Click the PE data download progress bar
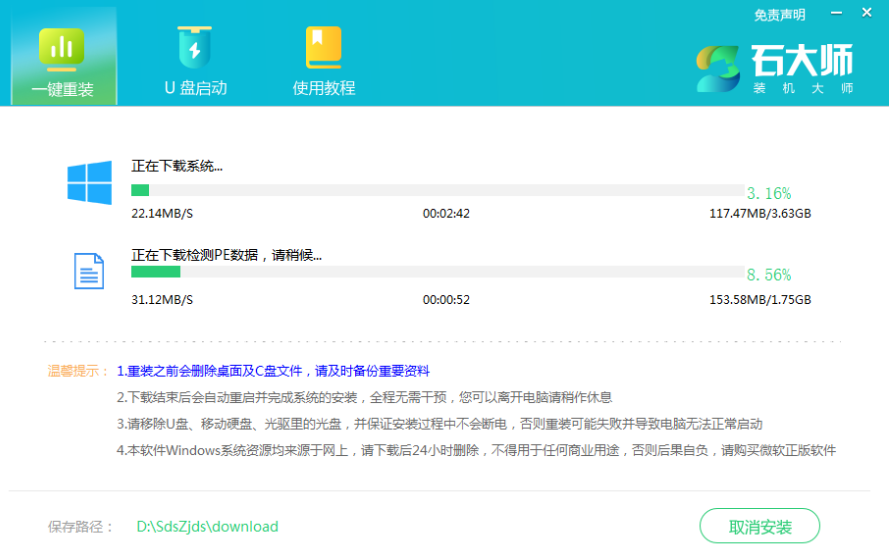 [x=437, y=272]
